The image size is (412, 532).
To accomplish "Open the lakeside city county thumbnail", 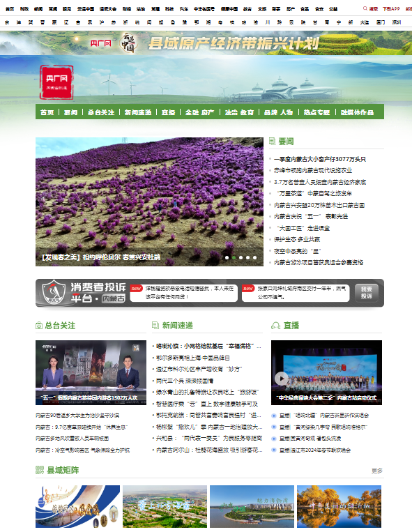I will pyautogui.click(x=252, y=506).
